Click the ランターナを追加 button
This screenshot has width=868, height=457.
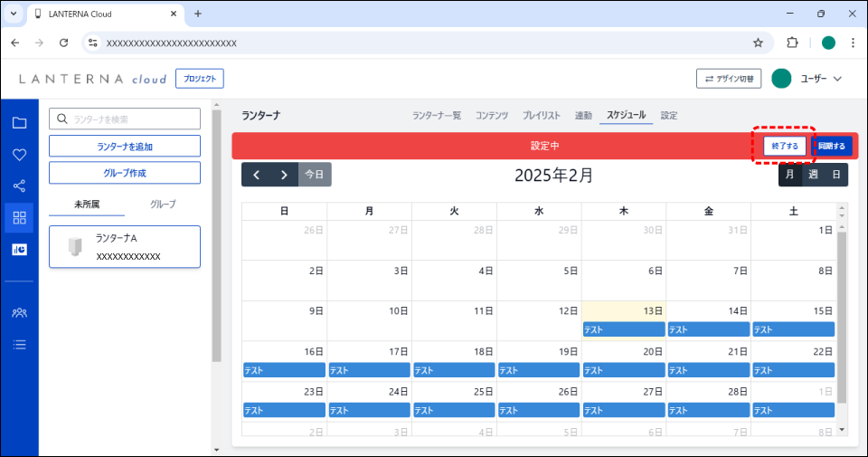coord(125,146)
